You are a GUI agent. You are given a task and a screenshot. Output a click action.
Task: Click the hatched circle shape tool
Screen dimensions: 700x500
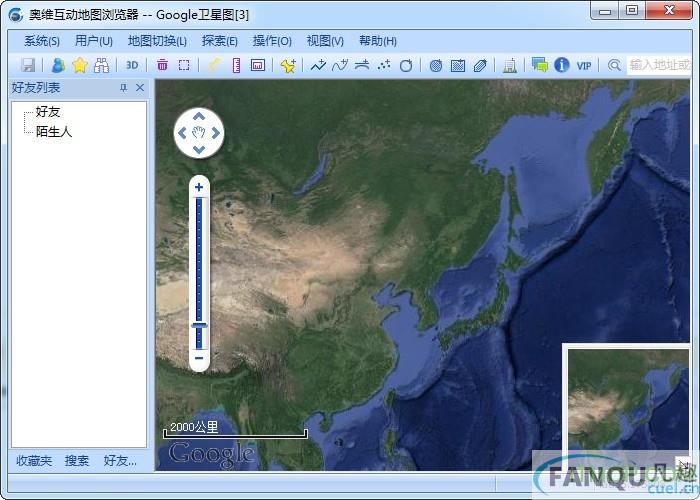click(x=436, y=66)
